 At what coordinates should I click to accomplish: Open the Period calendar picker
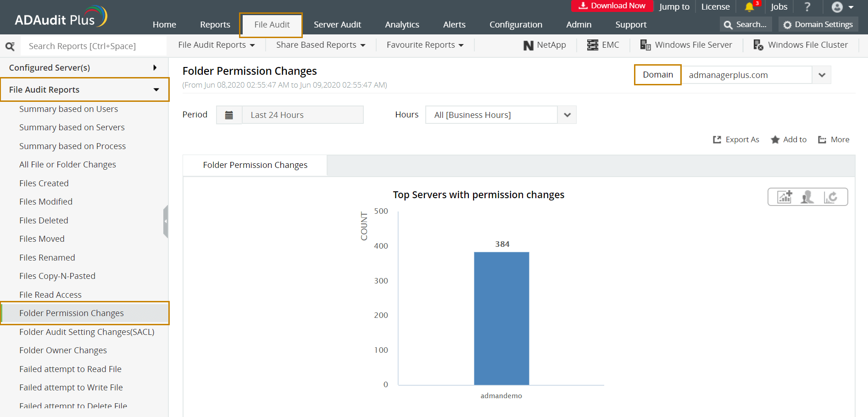tap(229, 115)
